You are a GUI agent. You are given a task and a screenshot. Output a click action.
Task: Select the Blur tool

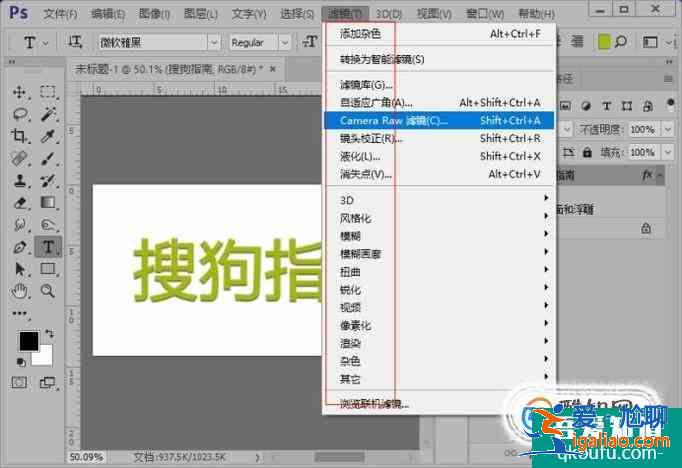[20, 224]
